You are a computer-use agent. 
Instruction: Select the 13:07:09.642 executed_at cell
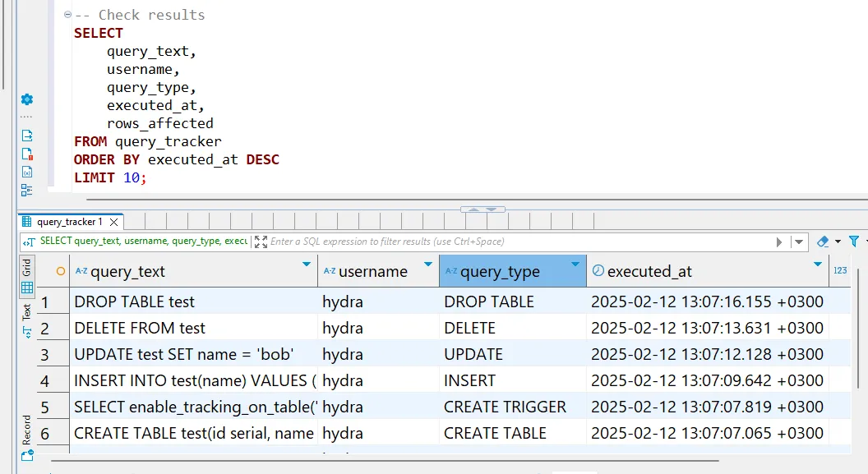pos(708,380)
